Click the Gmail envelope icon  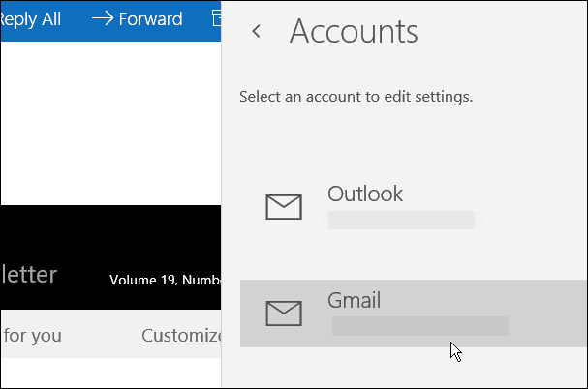click(284, 313)
